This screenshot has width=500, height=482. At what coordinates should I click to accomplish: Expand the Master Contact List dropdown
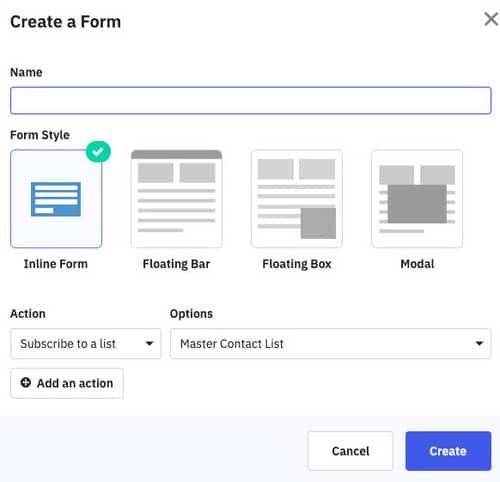(331, 344)
